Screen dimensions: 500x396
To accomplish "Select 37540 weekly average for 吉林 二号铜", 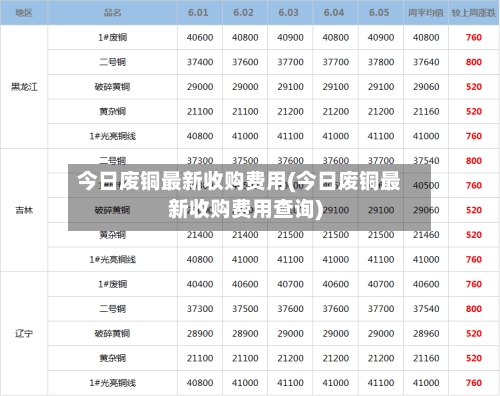I will click(426, 161).
